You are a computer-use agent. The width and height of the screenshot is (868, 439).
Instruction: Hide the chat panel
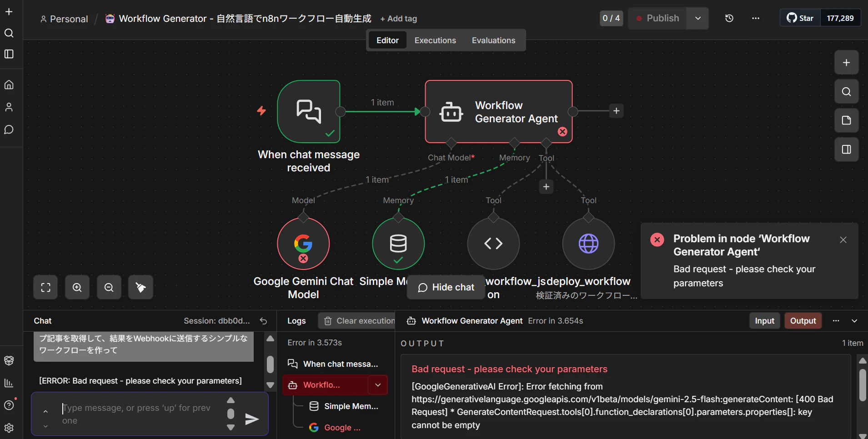point(445,287)
